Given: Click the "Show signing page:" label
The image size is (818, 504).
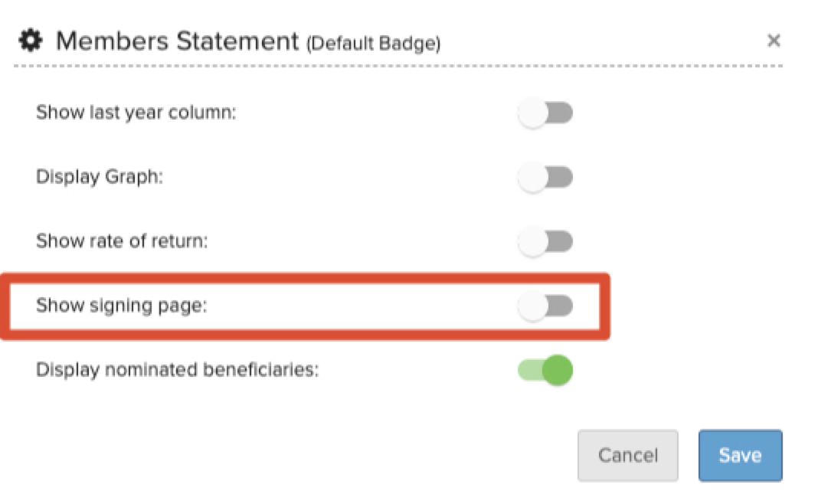Looking at the screenshot, I should click(123, 306).
